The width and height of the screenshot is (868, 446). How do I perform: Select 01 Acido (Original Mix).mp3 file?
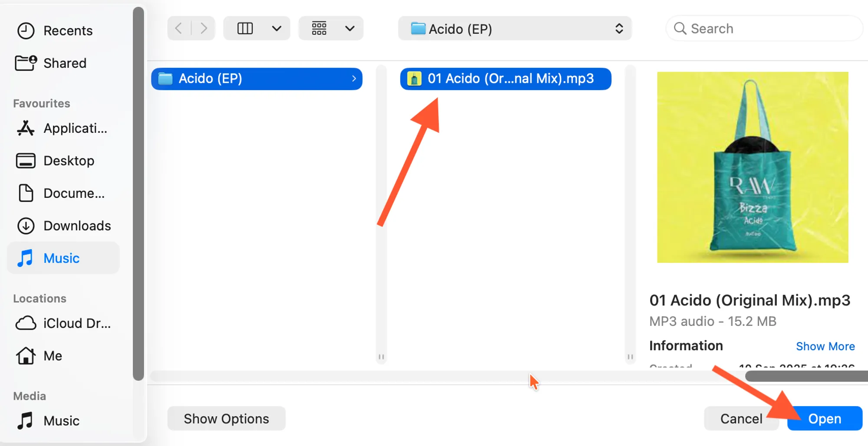pos(506,79)
